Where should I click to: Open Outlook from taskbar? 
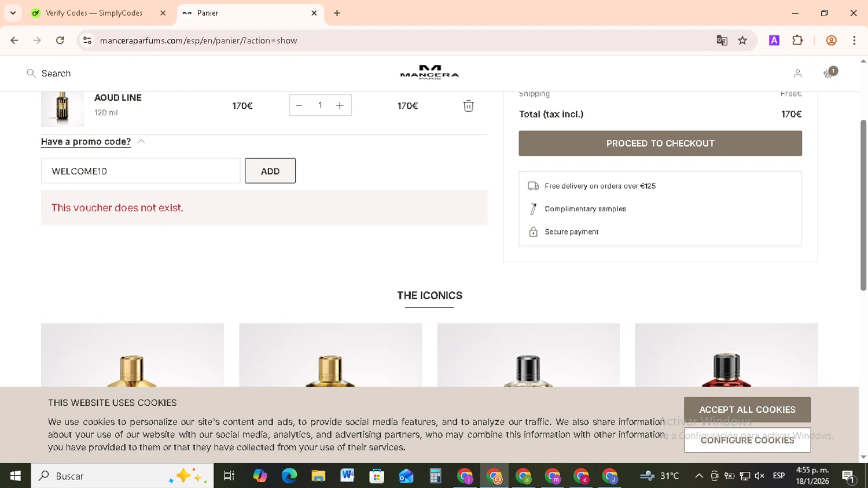[x=406, y=476]
